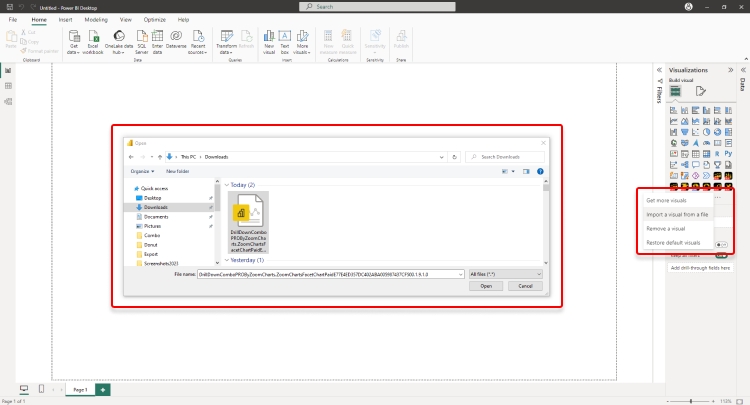
Task: Choose 'Restore default visuals' menu entry
Action: (677, 243)
